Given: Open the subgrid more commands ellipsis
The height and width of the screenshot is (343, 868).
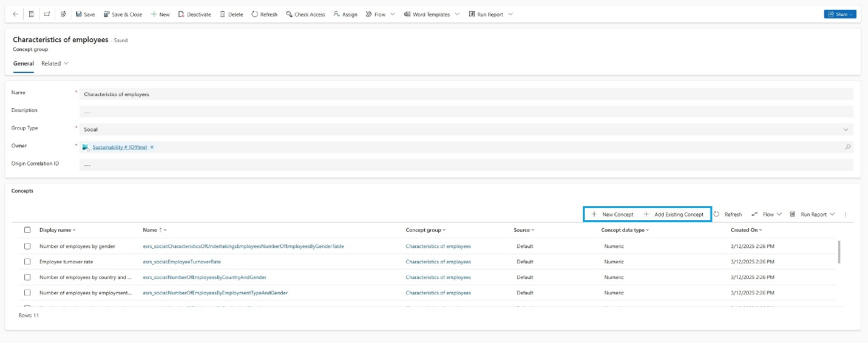Looking at the screenshot, I should tap(846, 214).
